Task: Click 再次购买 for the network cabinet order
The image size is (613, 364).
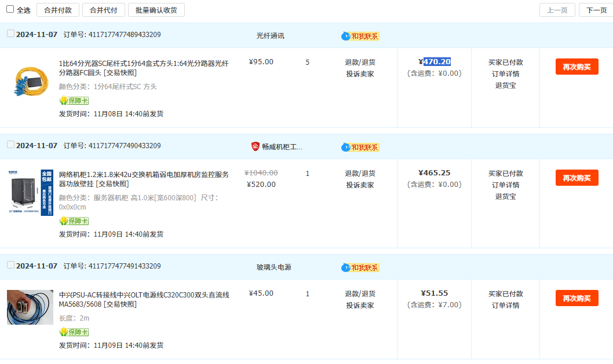Action: pyautogui.click(x=576, y=178)
